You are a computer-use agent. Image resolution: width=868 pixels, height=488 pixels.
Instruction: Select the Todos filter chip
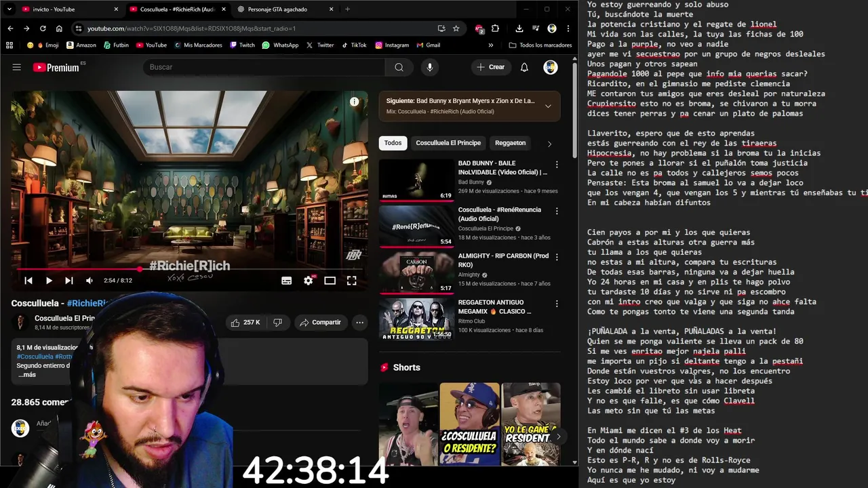[x=393, y=143]
